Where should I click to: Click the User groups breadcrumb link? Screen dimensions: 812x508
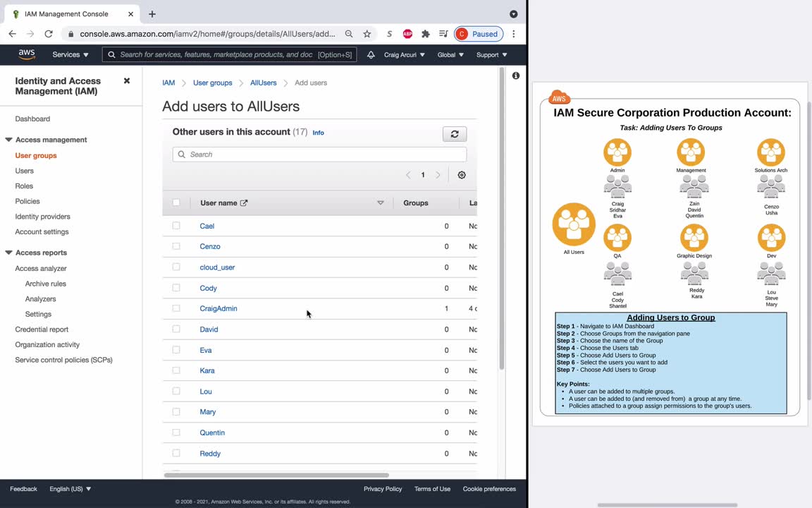(x=213, y=83)
